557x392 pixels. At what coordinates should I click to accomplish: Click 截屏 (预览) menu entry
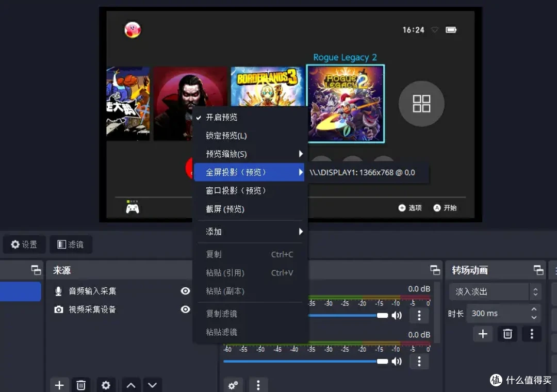click(250, 209)
